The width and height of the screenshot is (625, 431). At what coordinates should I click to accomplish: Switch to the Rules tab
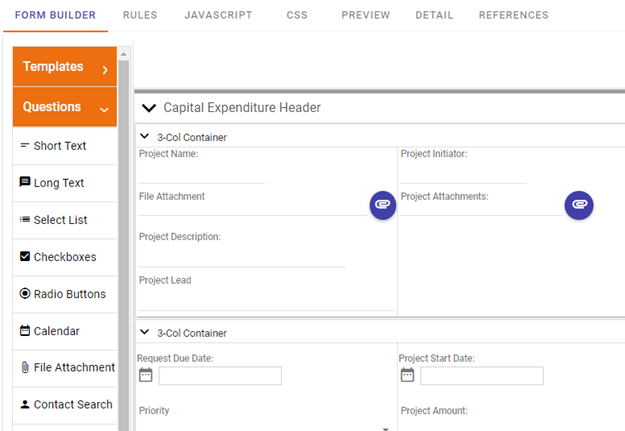pos(140,16)
